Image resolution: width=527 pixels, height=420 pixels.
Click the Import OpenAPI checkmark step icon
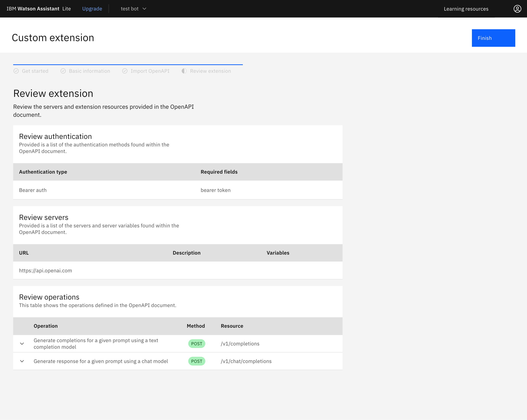pyautogui.click(x=125, y=71)
